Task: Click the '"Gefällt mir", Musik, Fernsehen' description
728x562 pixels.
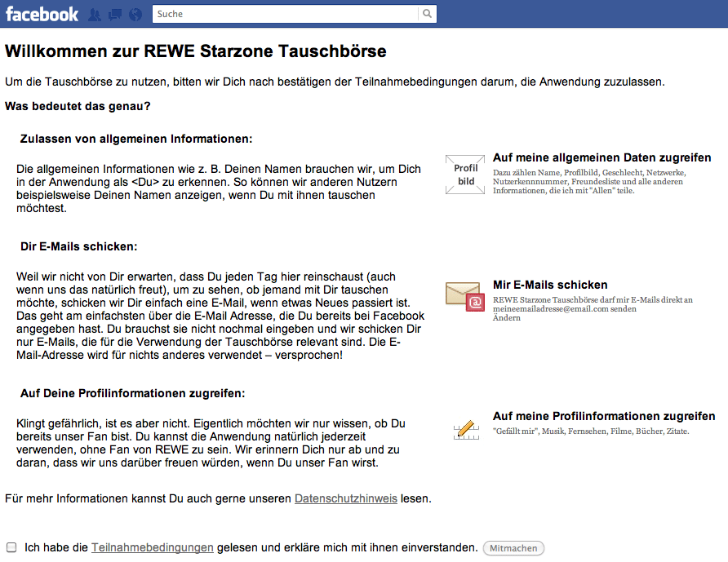Action: 591,431
